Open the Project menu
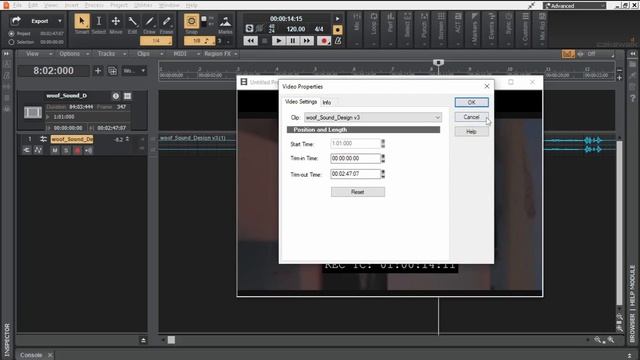The width and height of the screenshot is (640, 360). (x=119, y=5)
